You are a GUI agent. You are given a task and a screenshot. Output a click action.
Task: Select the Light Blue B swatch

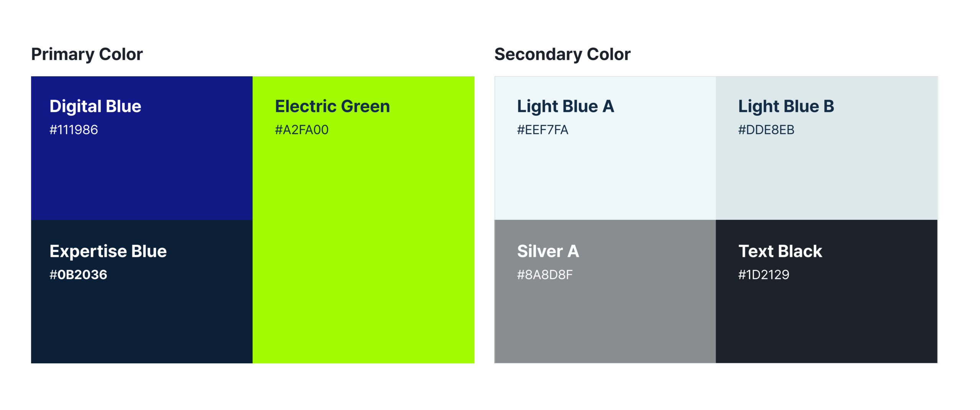(x=826, y=172)
